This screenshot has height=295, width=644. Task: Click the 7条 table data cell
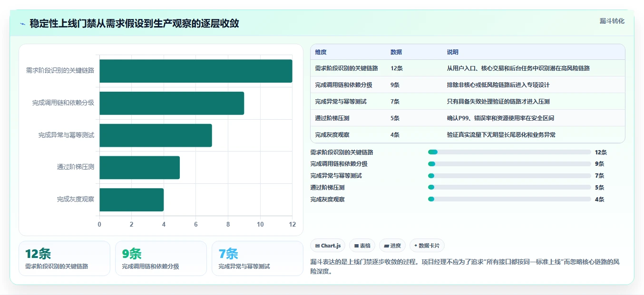click(x=395, y=102)
